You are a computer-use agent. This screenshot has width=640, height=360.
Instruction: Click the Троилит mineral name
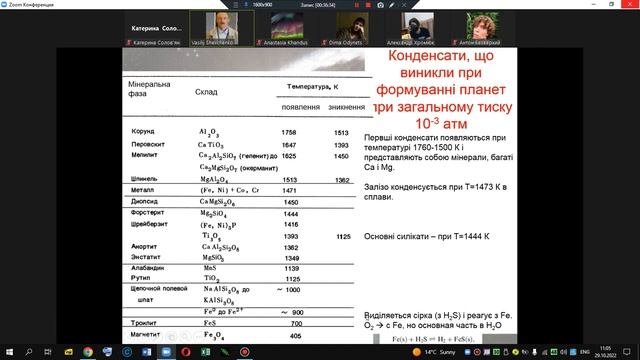tap(143, 323)
